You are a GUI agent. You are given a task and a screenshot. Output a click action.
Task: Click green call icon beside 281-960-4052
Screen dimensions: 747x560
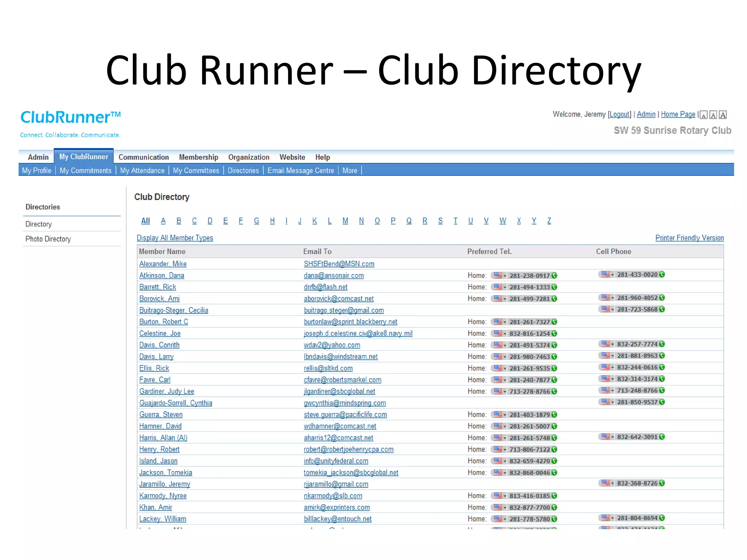662,298
